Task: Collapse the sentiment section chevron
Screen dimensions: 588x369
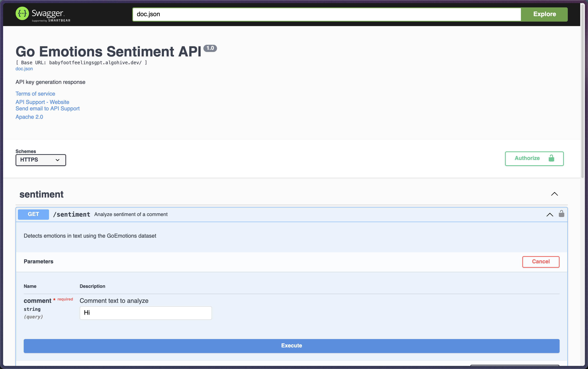Action: 554,194
